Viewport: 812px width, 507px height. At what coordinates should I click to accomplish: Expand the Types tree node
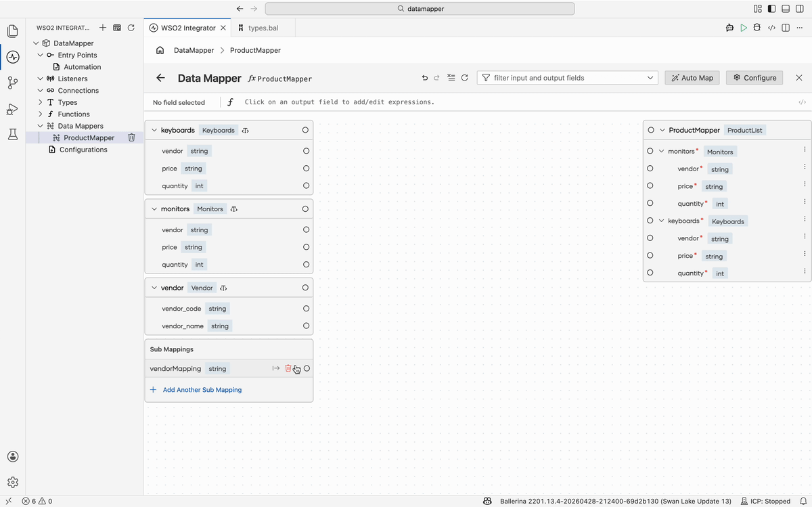click(x=40, y=102)
